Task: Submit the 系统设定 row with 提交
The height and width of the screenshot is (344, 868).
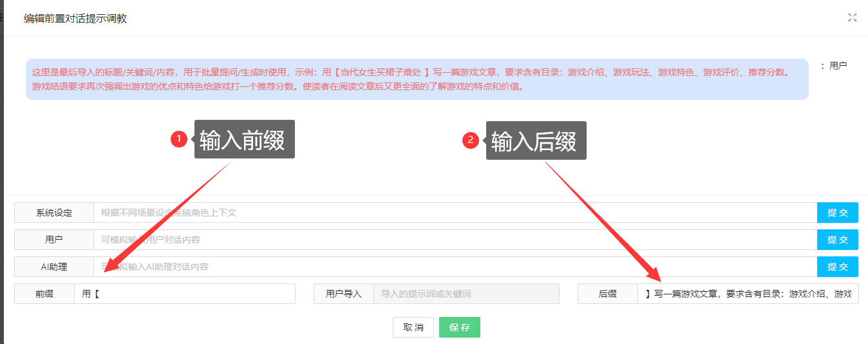Action: (838, 213)
